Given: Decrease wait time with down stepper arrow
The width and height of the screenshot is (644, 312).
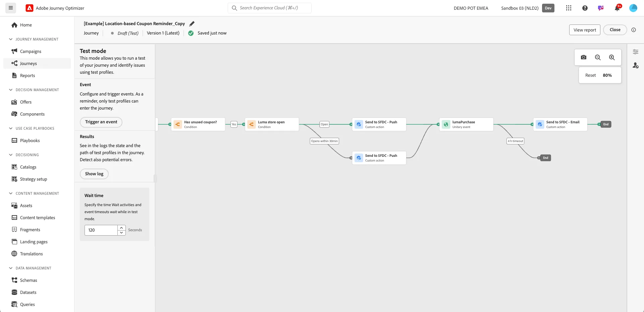Looking at the screenshot, I should (x=121, y=233).
